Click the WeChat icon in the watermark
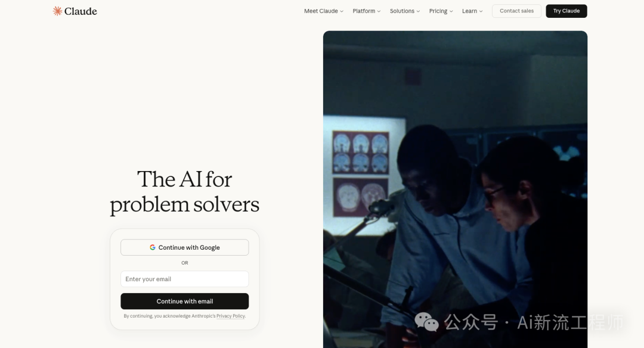 [x=426, y=322]
